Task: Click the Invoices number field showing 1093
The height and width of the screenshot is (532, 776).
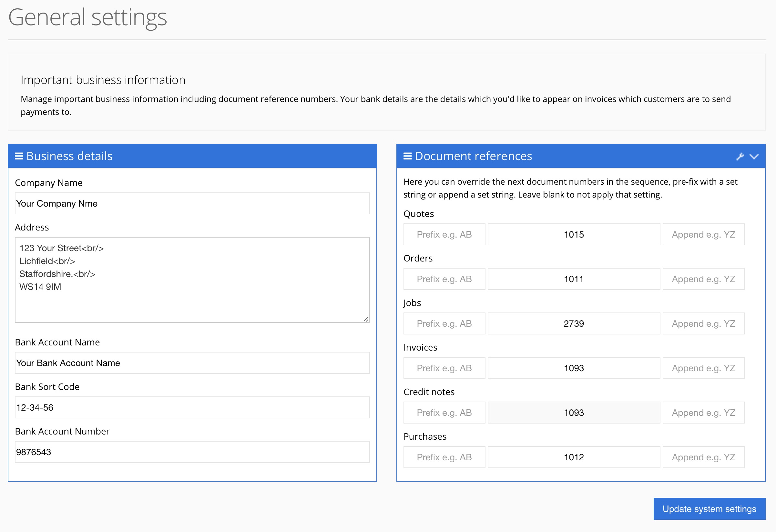Action: tap(573, 368)
